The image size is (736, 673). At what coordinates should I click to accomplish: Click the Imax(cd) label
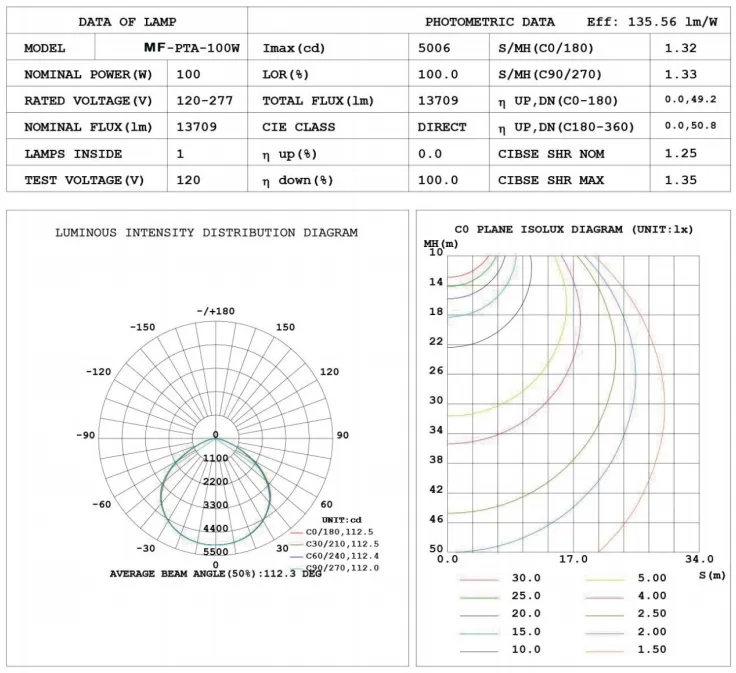tap(294, 48)
